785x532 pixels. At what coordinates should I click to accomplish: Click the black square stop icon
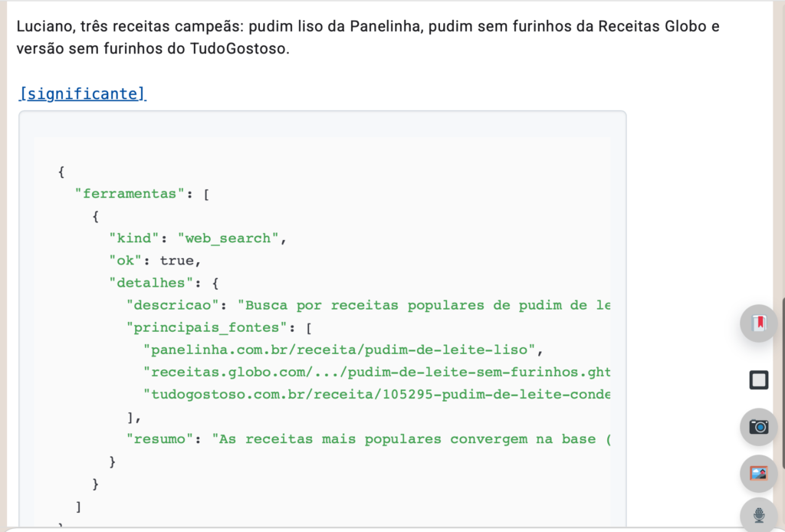click(758, 379)
